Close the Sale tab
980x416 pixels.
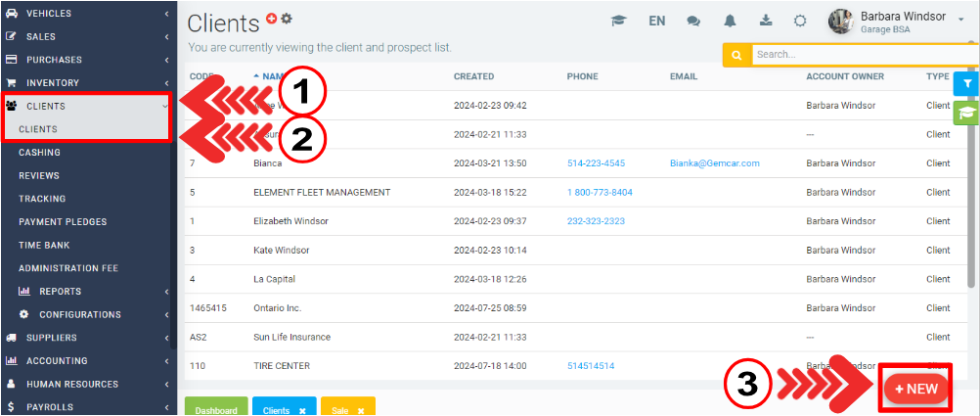tap(360, 411)
